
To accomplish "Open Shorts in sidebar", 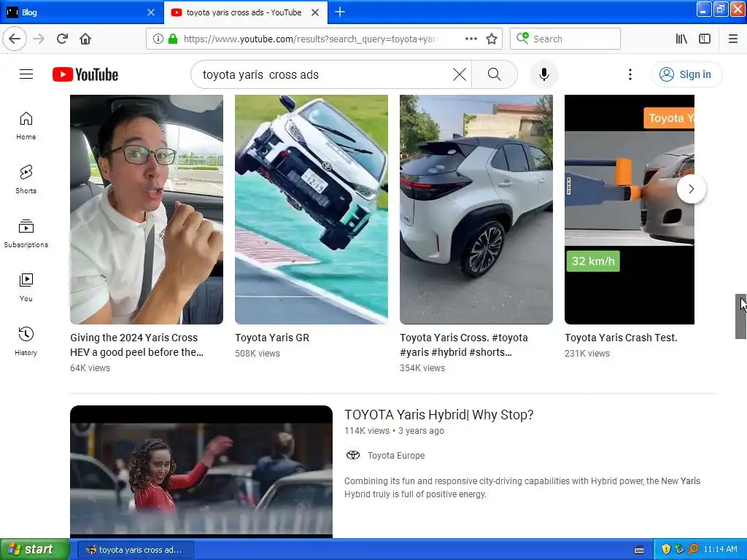I will (26, 179).
